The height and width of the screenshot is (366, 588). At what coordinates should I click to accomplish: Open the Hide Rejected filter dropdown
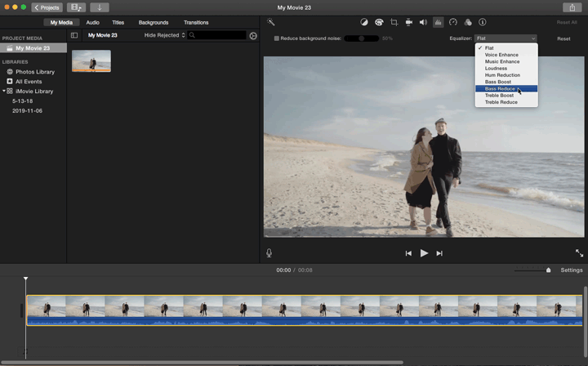pos(164,36)
